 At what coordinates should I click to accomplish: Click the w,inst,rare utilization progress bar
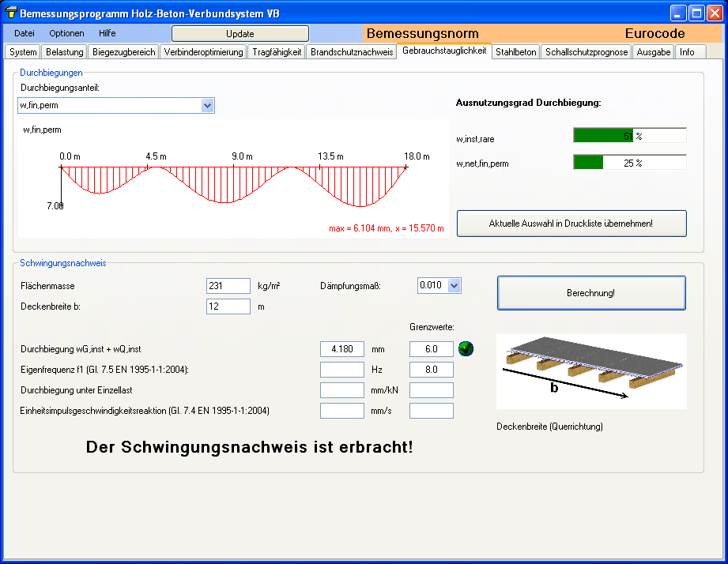629,136
